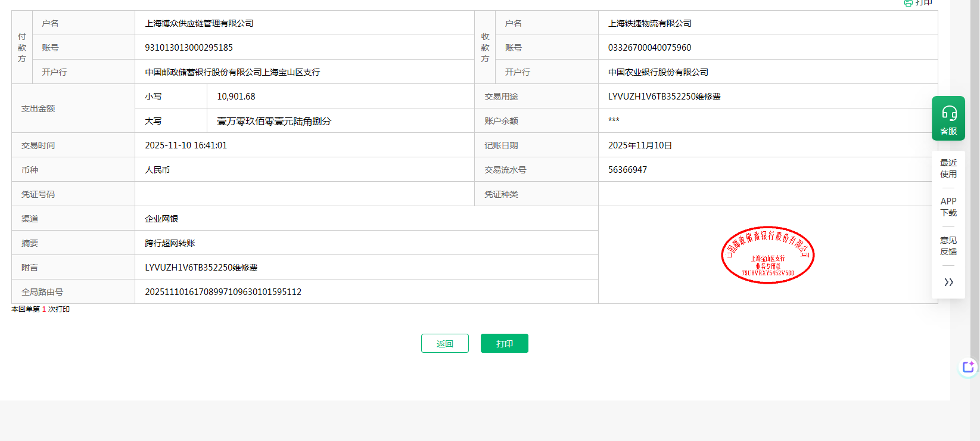Open 最近使用 in the side panel
Screen dimensions: 980x441
948,168
